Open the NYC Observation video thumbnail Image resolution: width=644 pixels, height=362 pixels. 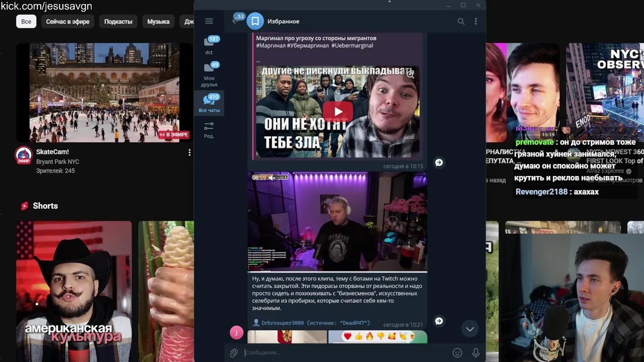click(x=605, y=92)
